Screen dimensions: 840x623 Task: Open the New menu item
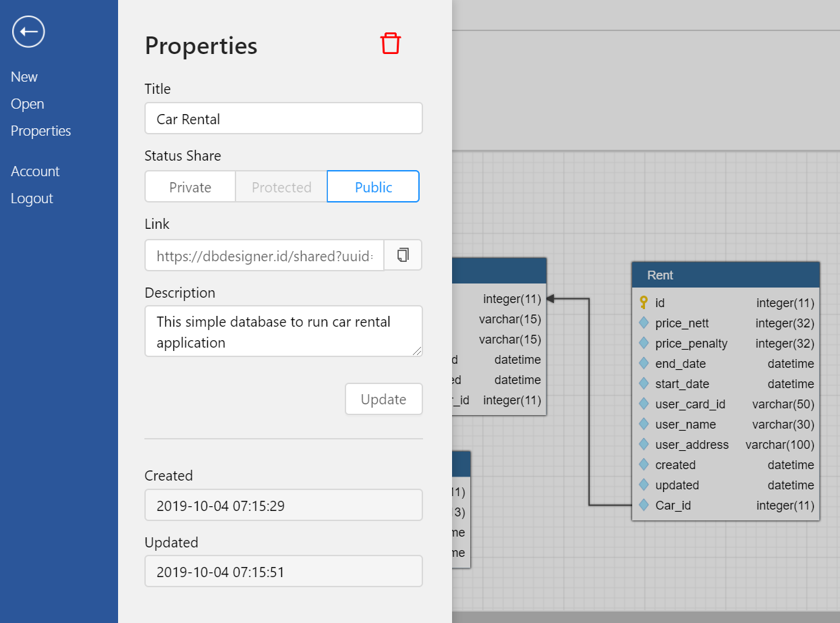pyautogui.click(x=24, y=76)
